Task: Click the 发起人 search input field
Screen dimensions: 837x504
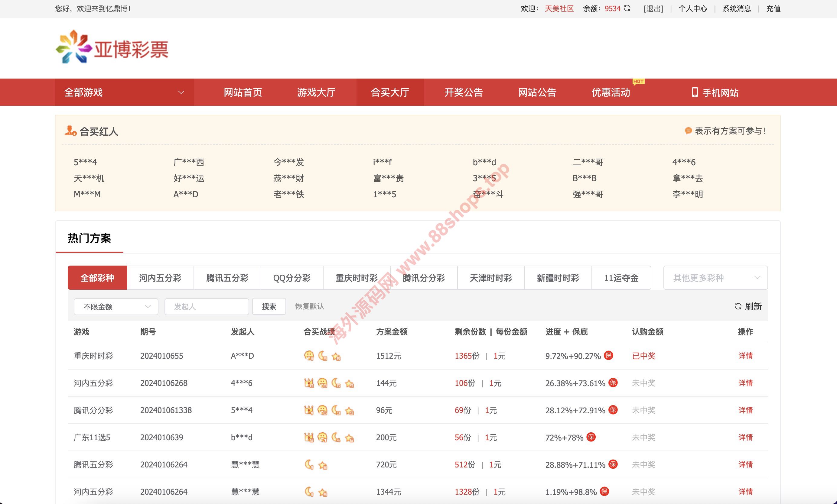Action: (207, 307)
